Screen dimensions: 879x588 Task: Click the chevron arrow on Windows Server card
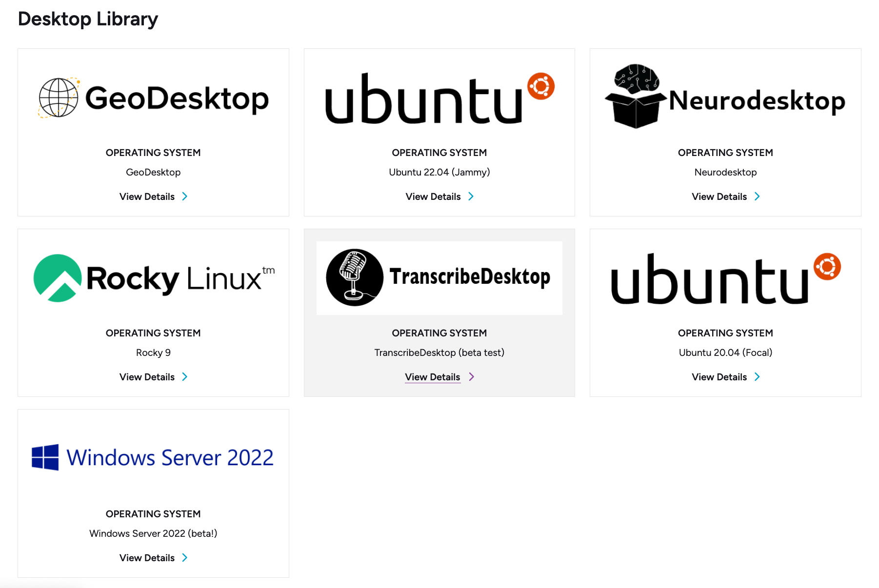point(185,558)
